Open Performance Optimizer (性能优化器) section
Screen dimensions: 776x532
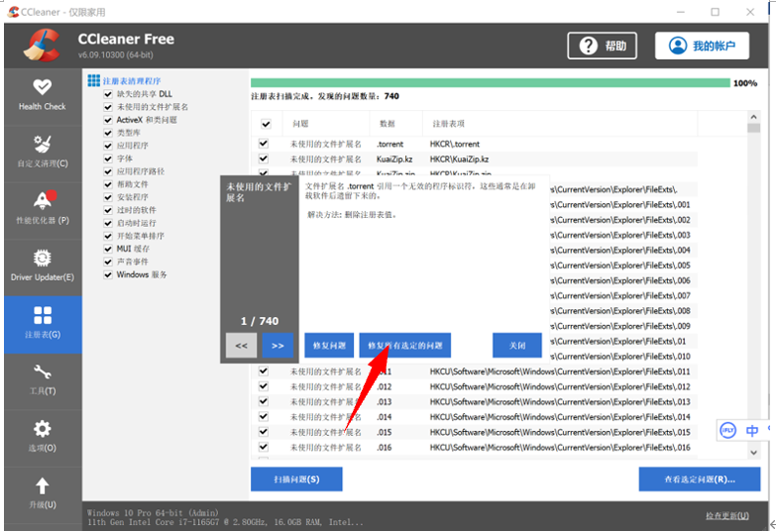click(42, 209)
